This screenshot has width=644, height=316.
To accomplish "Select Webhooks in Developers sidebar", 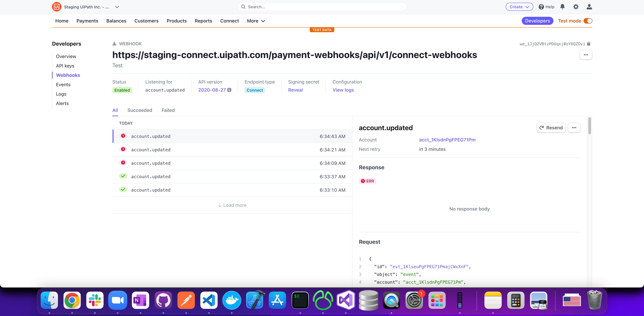I will point(68,75).
